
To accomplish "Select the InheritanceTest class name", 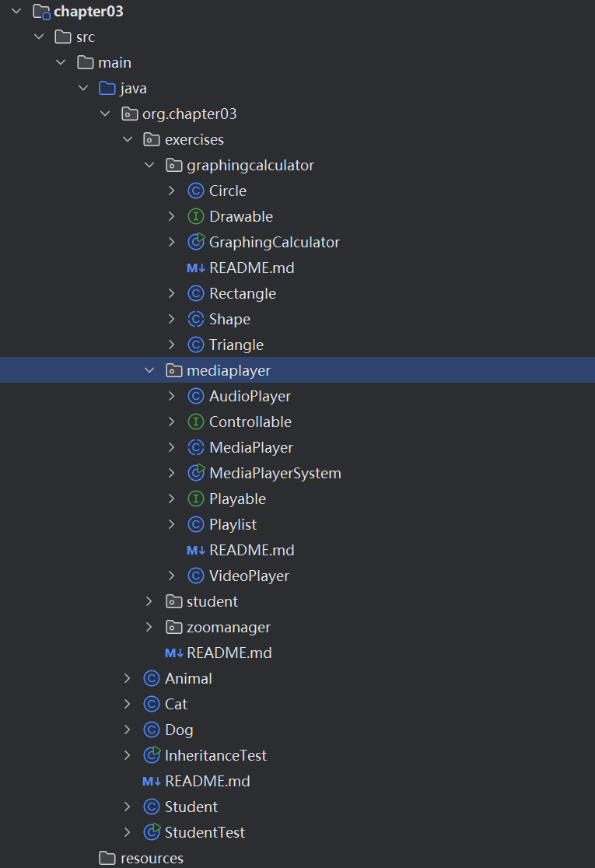I will tap(216, 756).
